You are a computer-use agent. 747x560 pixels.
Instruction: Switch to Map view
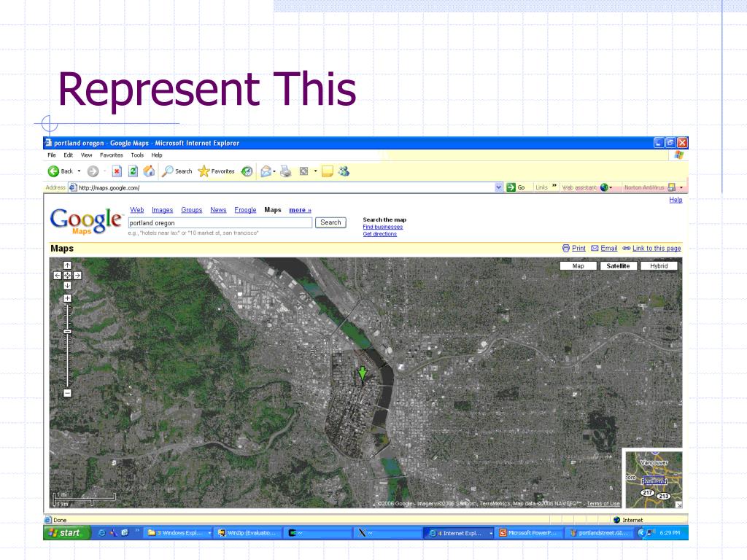[x=578, y=266]
